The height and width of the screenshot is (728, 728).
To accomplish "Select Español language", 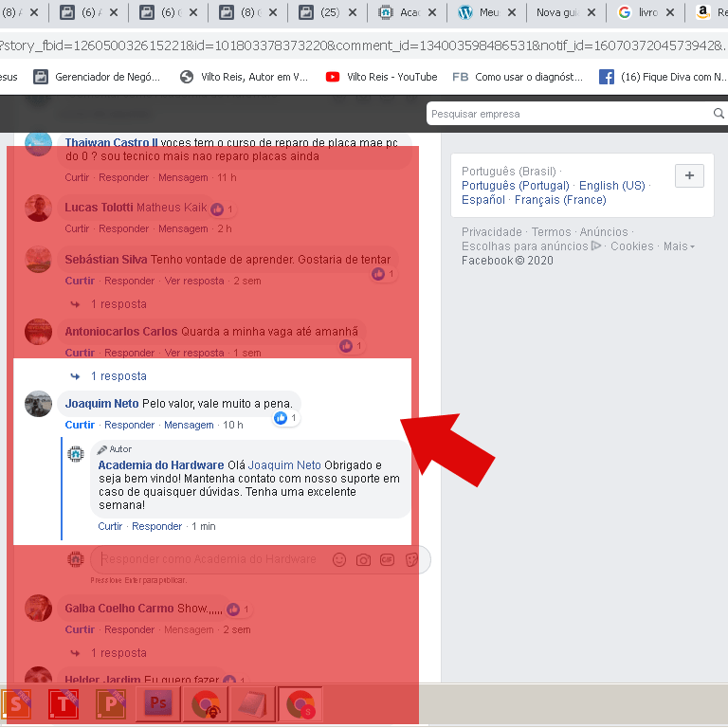I will click(x=482, y=200).
